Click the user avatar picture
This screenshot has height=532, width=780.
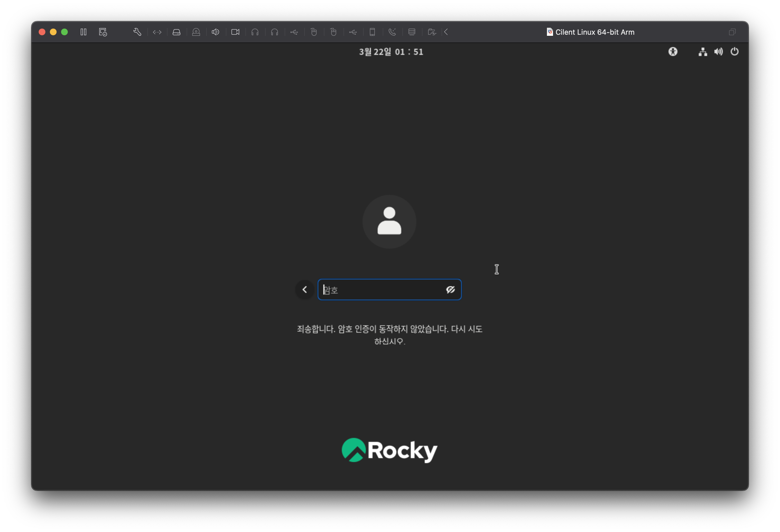click(389, 222)
